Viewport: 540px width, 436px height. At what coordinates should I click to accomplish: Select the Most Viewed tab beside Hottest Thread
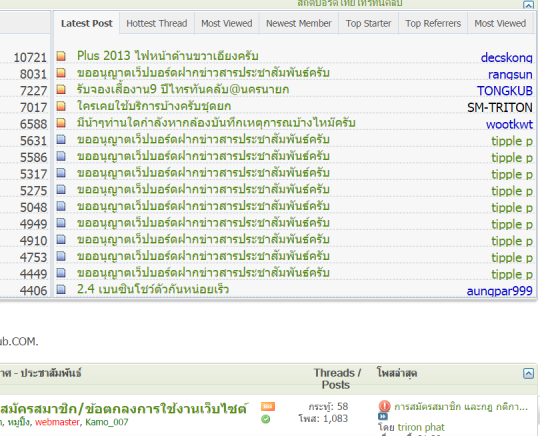[x=227, y=23]
